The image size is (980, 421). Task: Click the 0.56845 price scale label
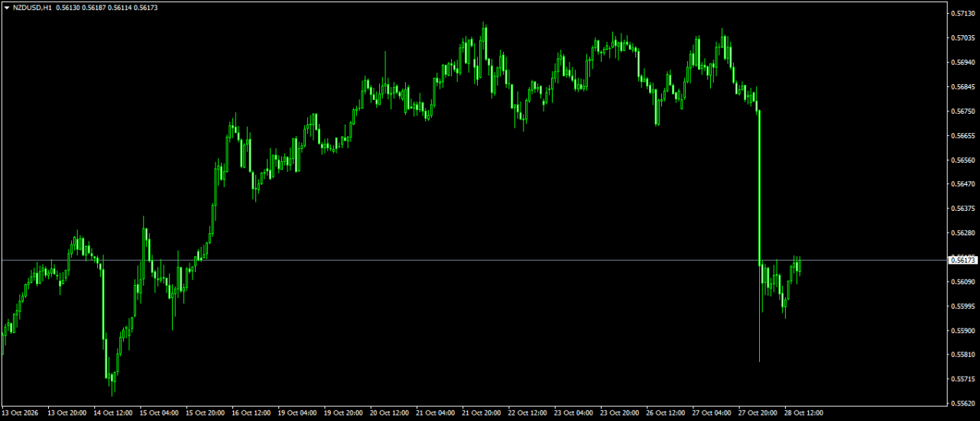[x=964, y=87]
